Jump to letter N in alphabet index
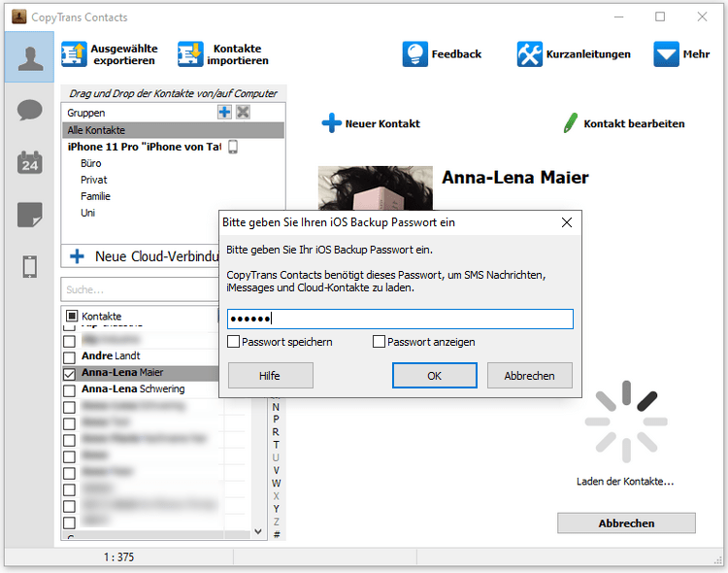 pos(276,407)
